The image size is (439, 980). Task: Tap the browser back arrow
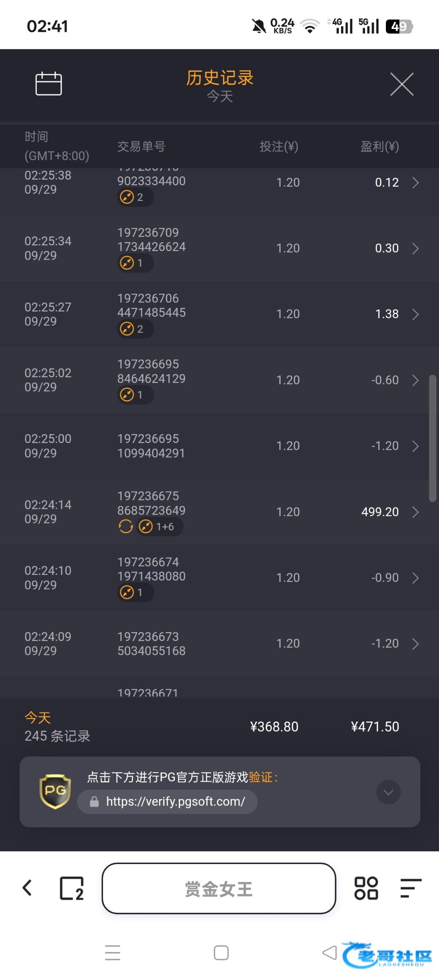[x=27, y=888]
